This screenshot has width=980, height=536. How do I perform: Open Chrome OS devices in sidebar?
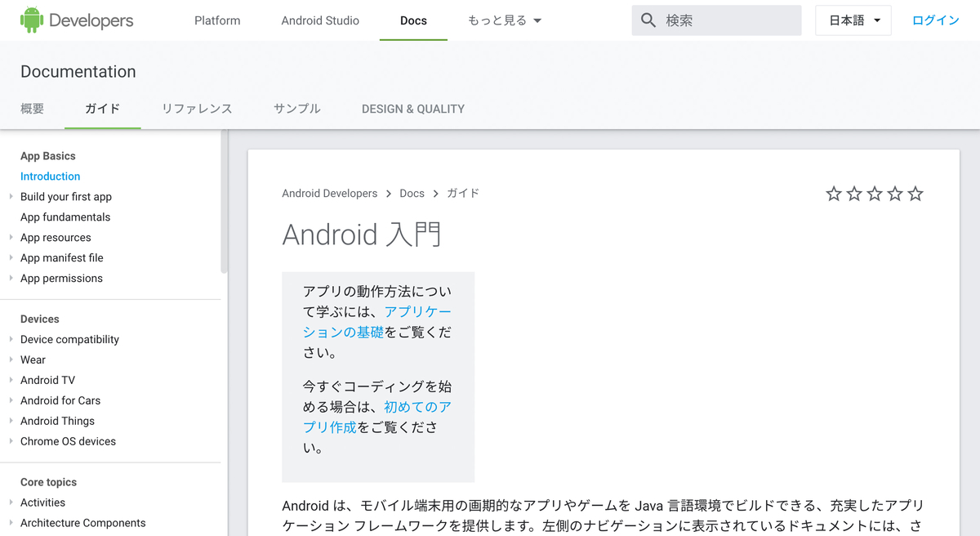pyautogui.click(x=68, y=441)
